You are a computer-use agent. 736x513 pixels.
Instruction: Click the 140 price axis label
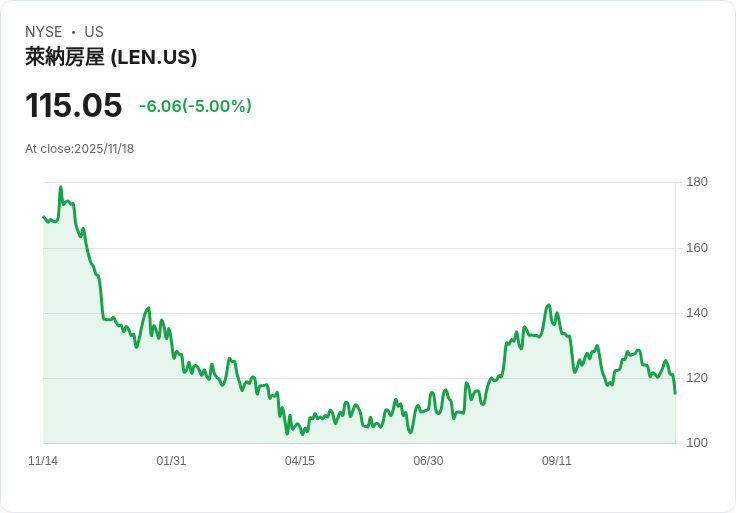(697, 313)
